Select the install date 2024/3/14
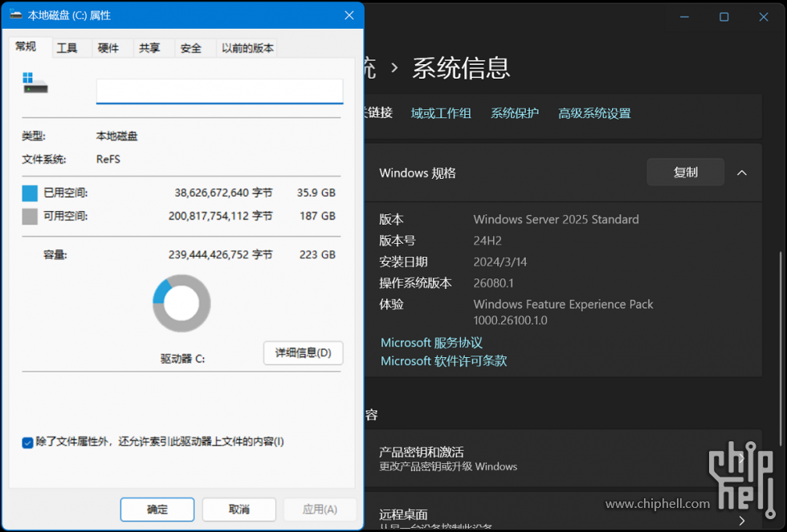This screenshot has height=532, width=787. [x=500, y=262]
